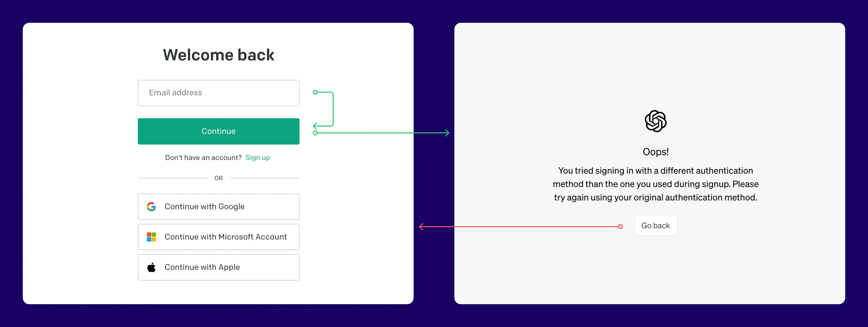
Task: Click the authentication error message paragraph
Action: click(x=655, y=184)
